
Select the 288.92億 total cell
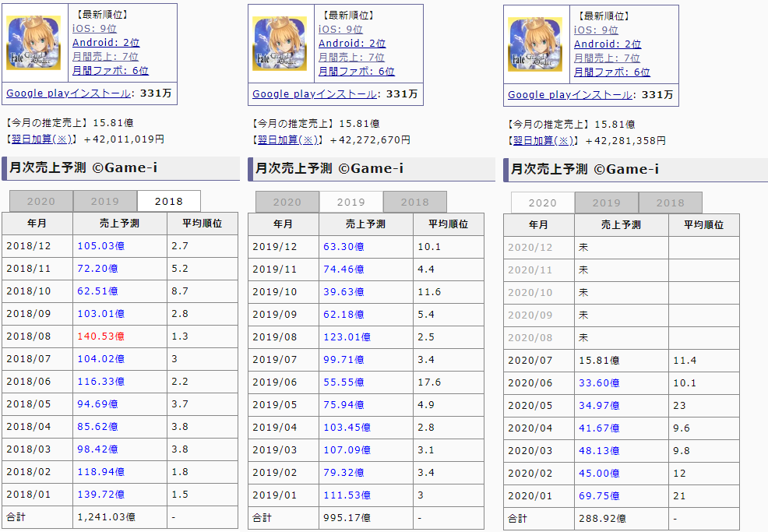point(622,519)
